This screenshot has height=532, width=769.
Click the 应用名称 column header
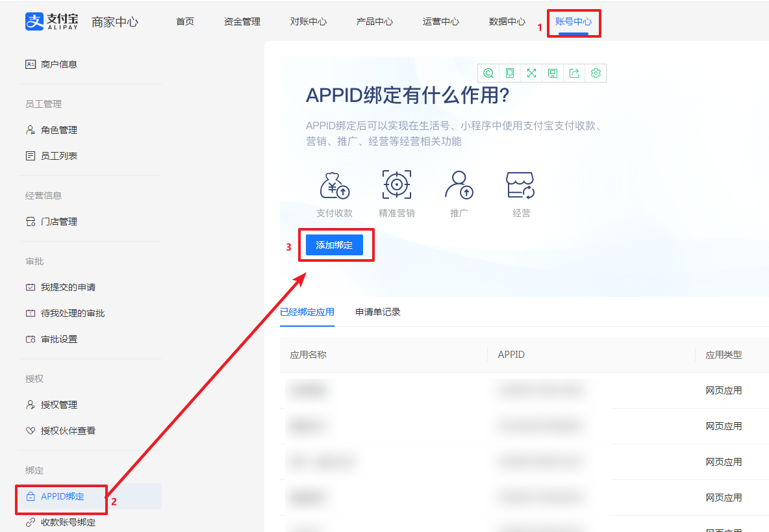coord(308,355)
